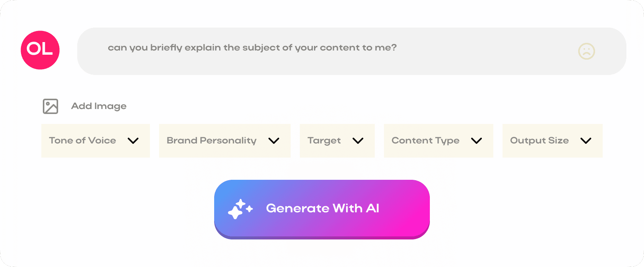Viewport: 644px width, 267px height.
Task: Click the chevron arrow beside Brand Personality
Action: pos(274,141)
